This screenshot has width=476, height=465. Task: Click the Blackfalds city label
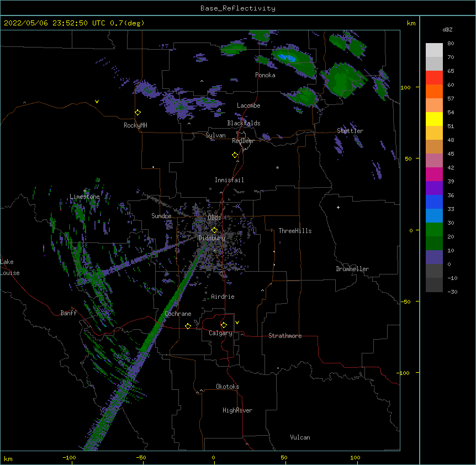point(244,123)
